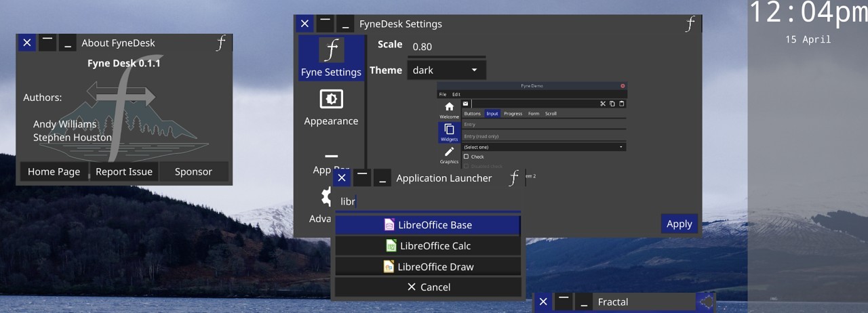The width and height of the screenshot is (868, 313).
Task: Click the cut scissors icon in preview
Action: point(602,104)
